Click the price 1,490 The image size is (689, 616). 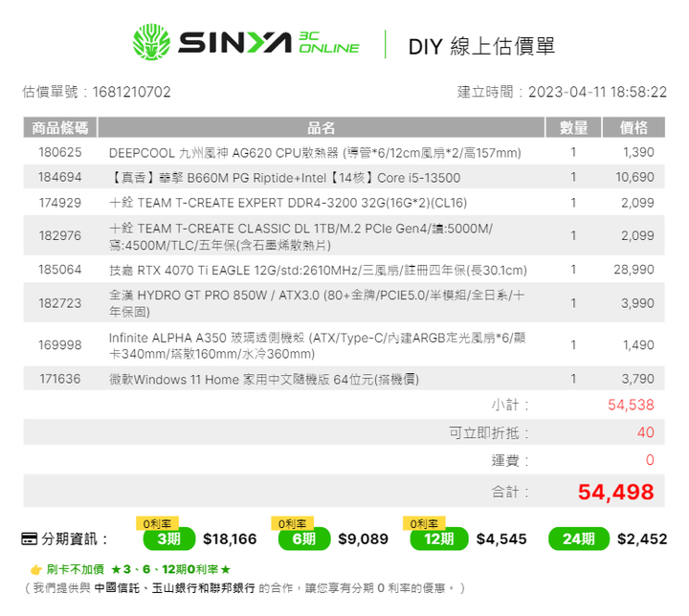638,345
